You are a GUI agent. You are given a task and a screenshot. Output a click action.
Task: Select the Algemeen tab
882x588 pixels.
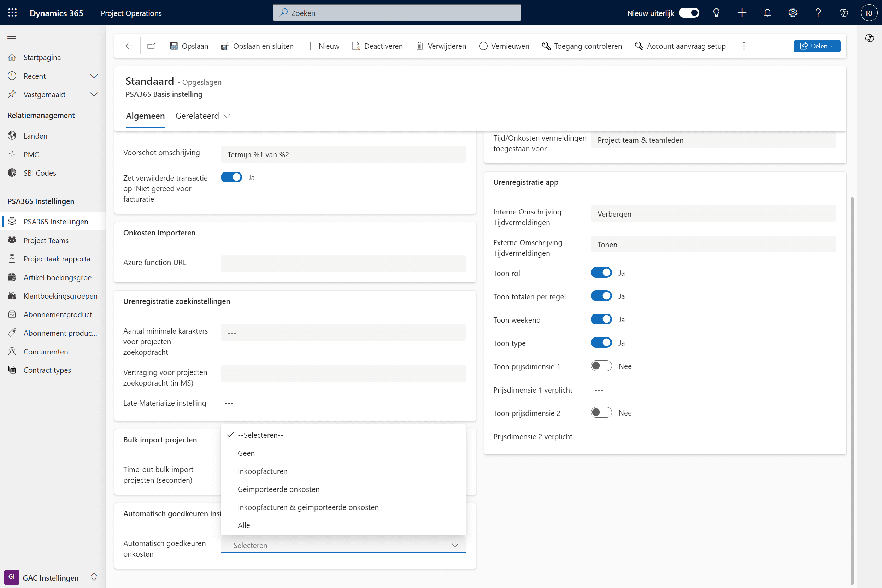pyautogui.click(x=145, y=116)
